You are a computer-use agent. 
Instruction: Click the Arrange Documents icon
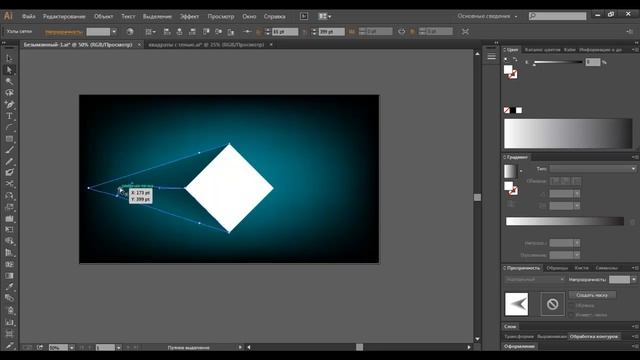pos(324,16)
